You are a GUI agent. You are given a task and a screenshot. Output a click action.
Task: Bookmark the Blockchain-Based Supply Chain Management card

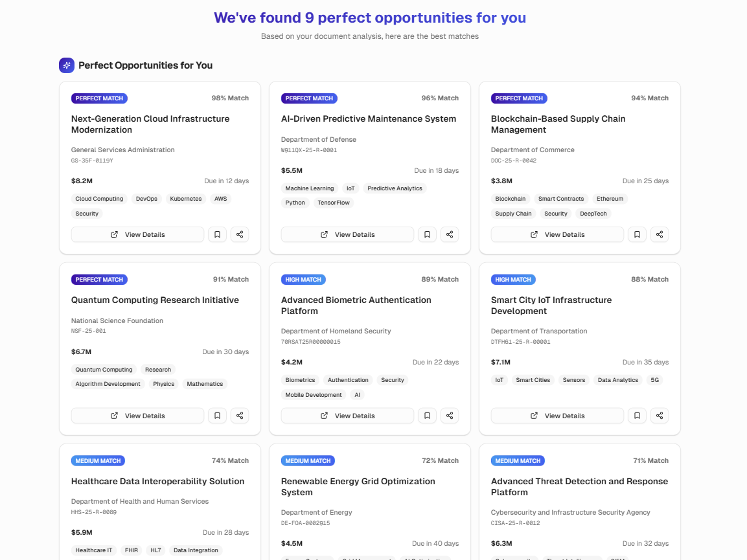pos(637,234)
